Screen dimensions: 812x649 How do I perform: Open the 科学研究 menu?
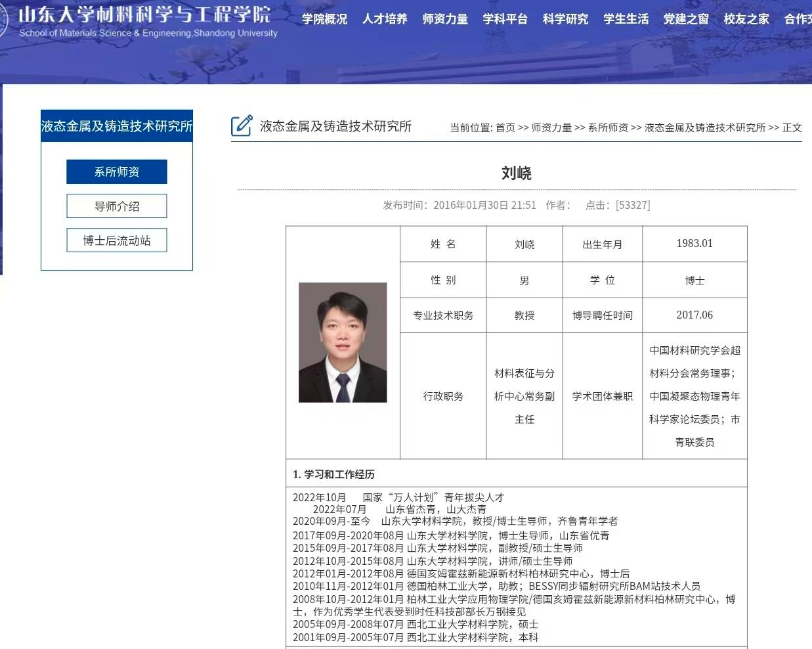(565, 19)
